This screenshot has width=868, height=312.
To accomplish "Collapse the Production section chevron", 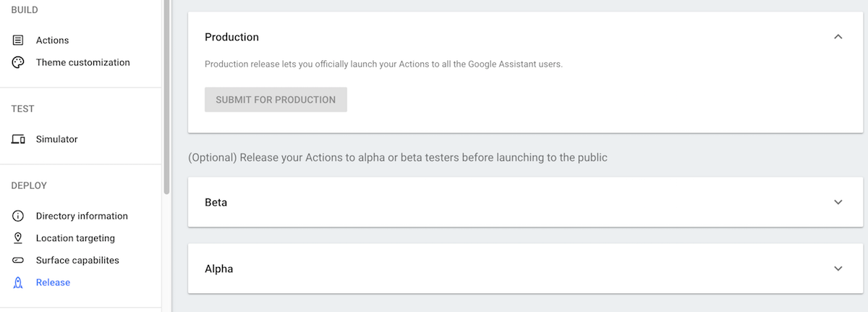I will [838, 37].
